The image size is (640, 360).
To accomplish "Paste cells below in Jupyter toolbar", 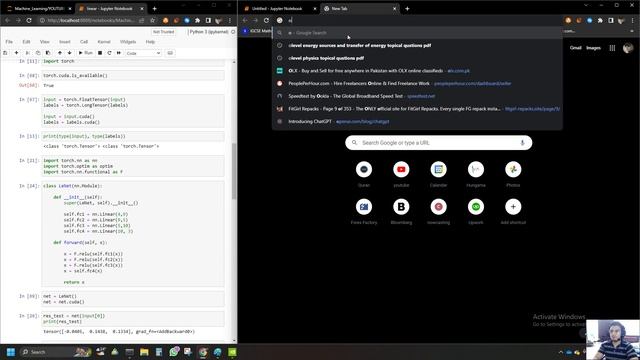I will 48,53.
